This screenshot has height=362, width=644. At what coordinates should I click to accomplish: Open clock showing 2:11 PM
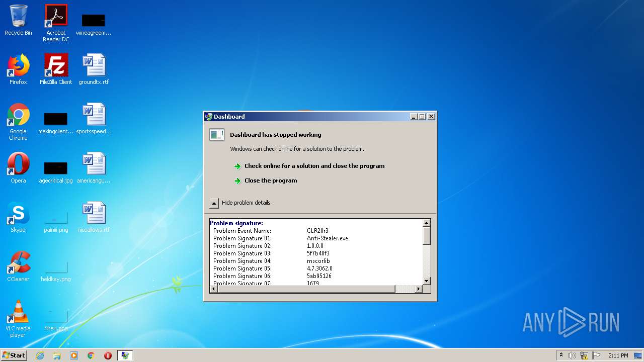coord(618,355)
